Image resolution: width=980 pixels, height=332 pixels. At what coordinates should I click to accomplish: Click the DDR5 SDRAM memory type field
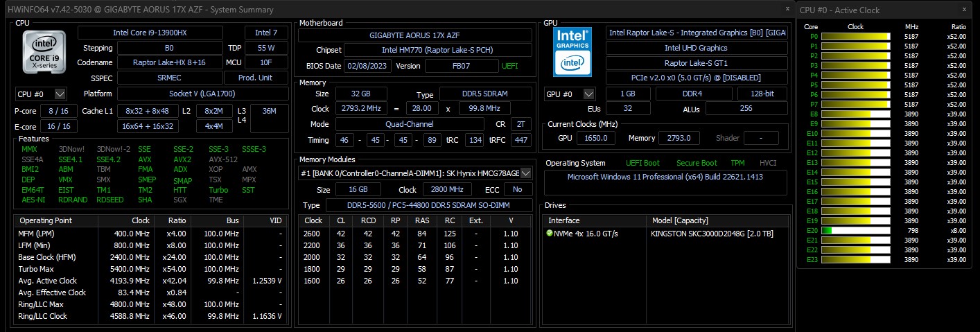[x=486, y=94]
